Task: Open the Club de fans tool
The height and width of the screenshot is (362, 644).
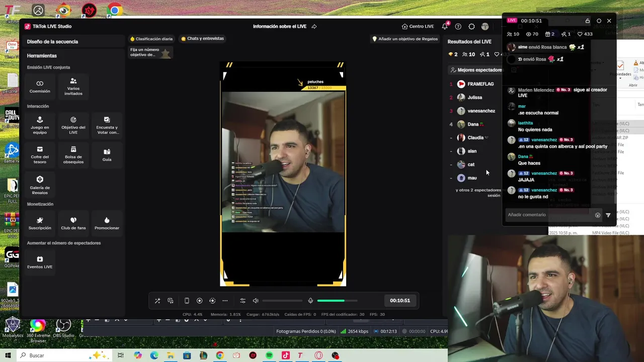Action: click(73, 223)
